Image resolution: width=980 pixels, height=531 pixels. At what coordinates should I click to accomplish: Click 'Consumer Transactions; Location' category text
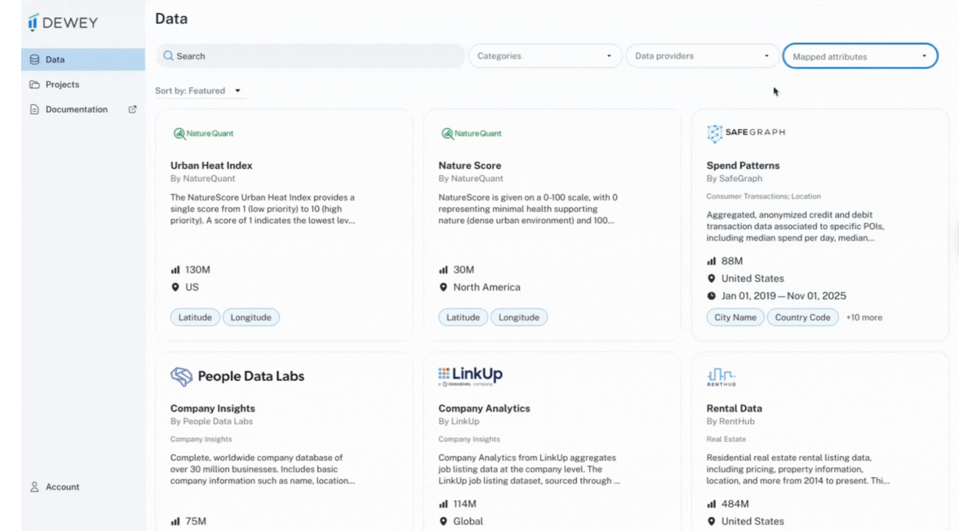point(764,196)
